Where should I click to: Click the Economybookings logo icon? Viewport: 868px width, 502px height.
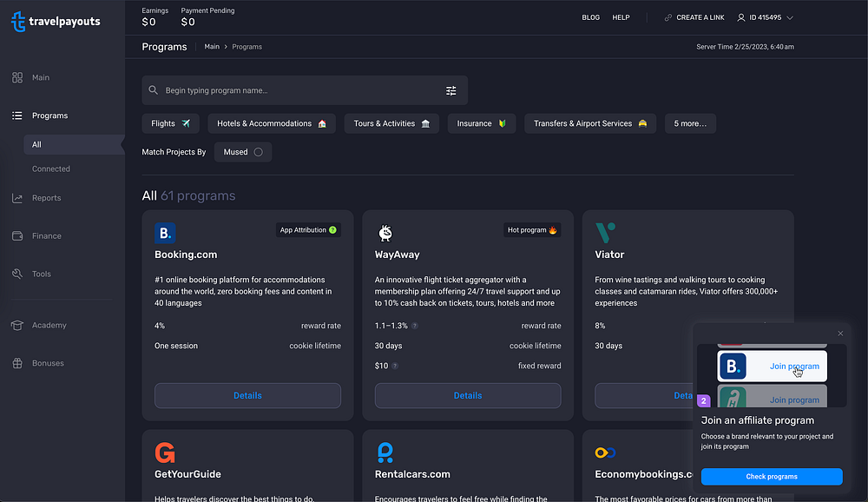coord(605,452)
